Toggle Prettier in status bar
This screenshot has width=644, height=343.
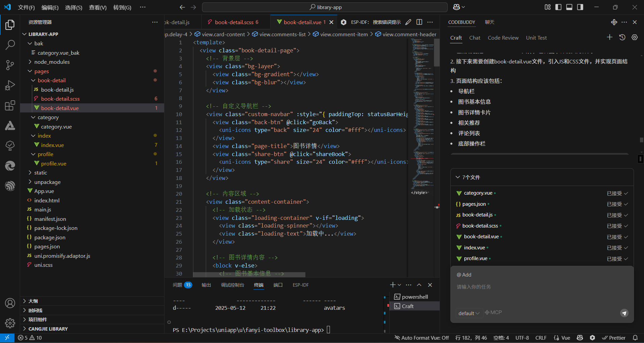(614, 338)
